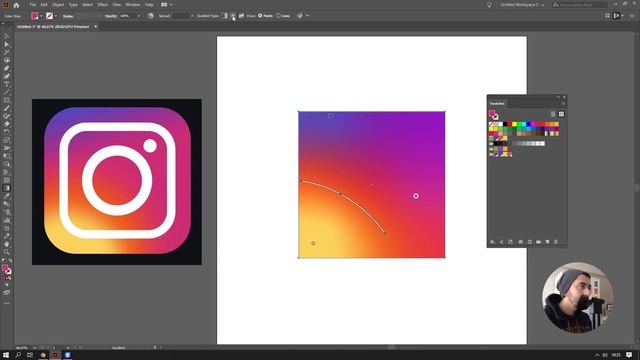Switch Swatches panel to list view
Screen dimensions: 640x360
click(553, 114)
